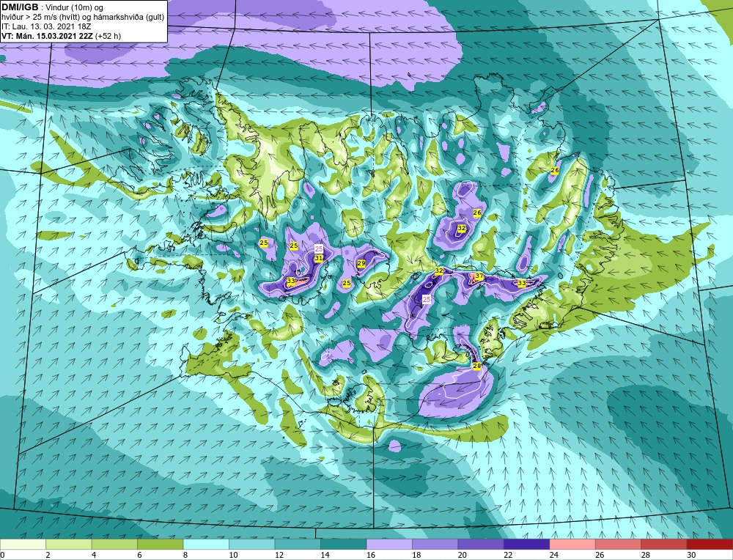Click the 26–28 m/s salmon red swatch
The width and height of the screenshot is (733, 560).
pos(619,545)
